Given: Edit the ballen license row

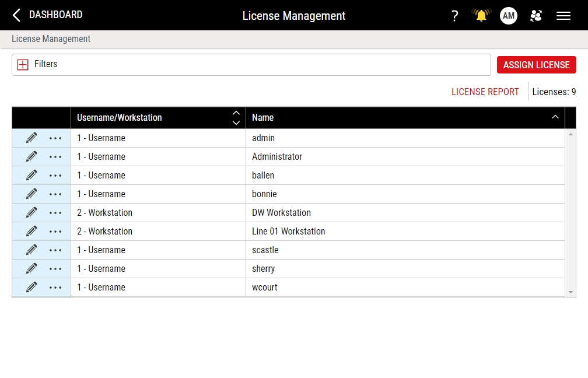Looking at the screenshot, I should [32, 176].
